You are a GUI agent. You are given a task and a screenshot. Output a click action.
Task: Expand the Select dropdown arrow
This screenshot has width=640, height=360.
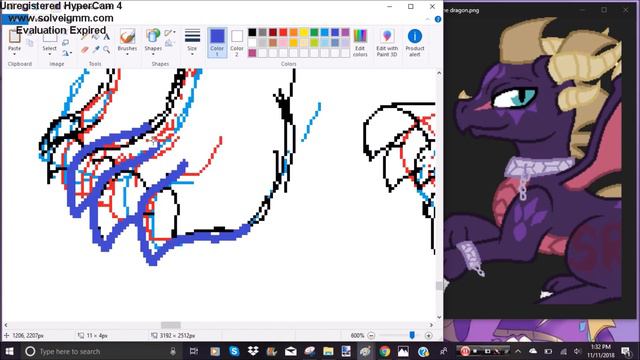(x=50, y=53)
